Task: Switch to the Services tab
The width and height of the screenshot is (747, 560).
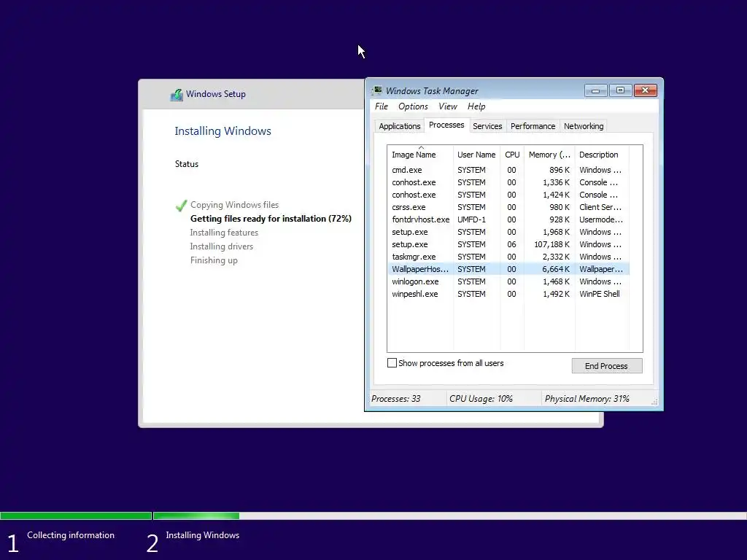Action: [x=487, y=126]
